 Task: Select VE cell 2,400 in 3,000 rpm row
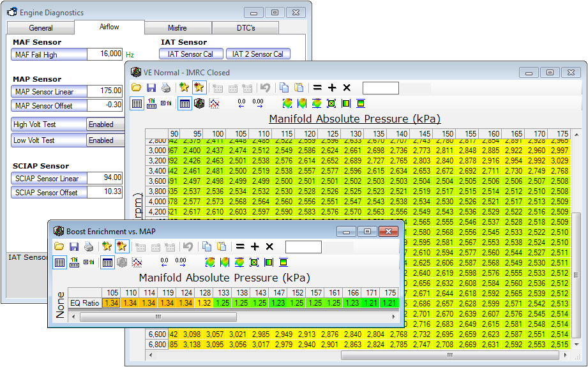[192, 151]
